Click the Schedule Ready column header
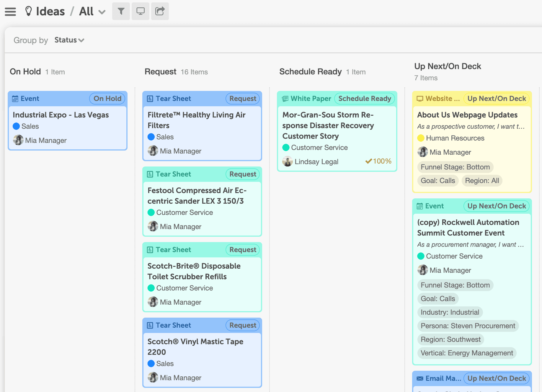 310,72
